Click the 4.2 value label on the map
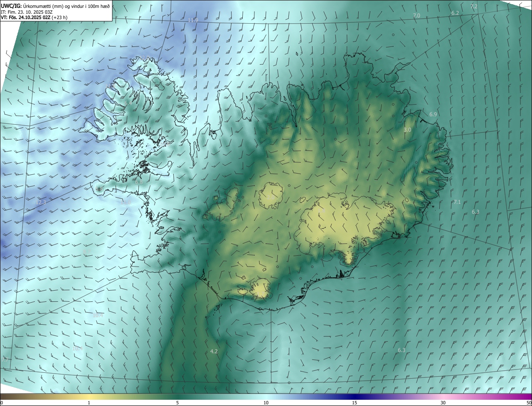This screenshot has width=532, height=406. [214, 351]
